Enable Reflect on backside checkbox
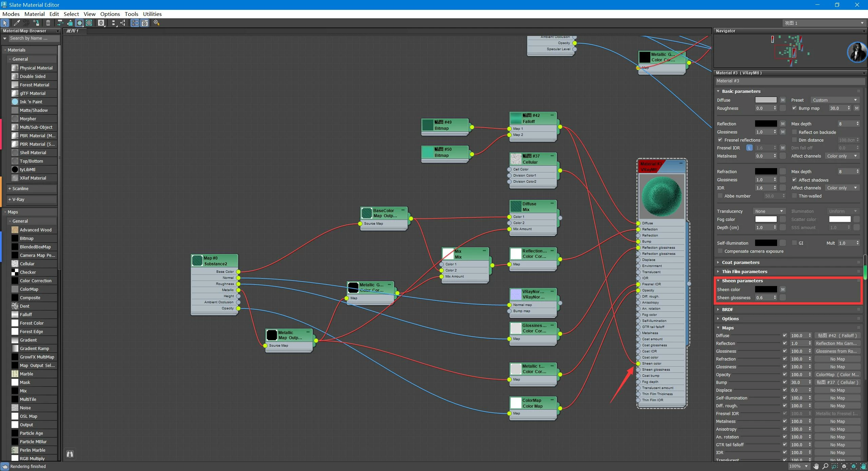The image size is (868, 471). click(x=794, y=132)
